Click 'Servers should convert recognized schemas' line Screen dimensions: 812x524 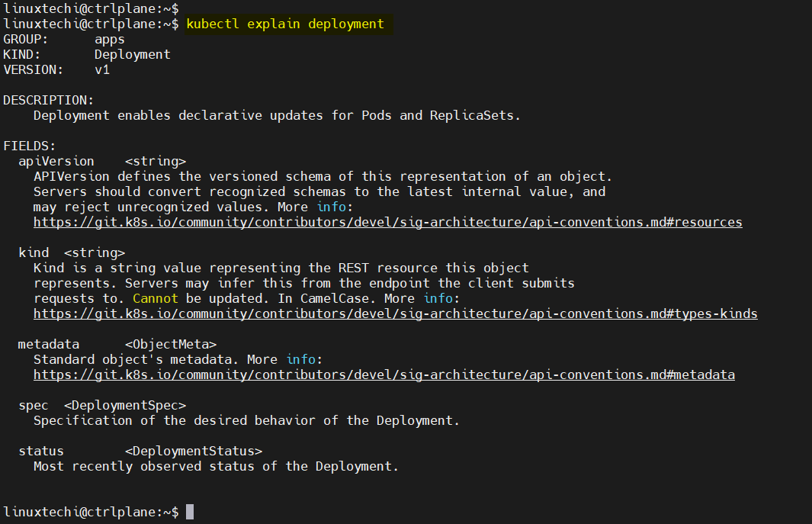click(x=319, y=191)
